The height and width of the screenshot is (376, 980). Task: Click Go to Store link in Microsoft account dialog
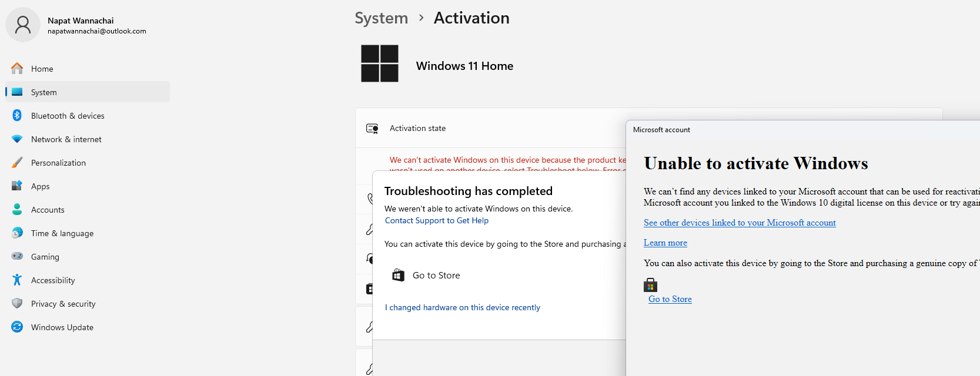[x=670, y=299]
